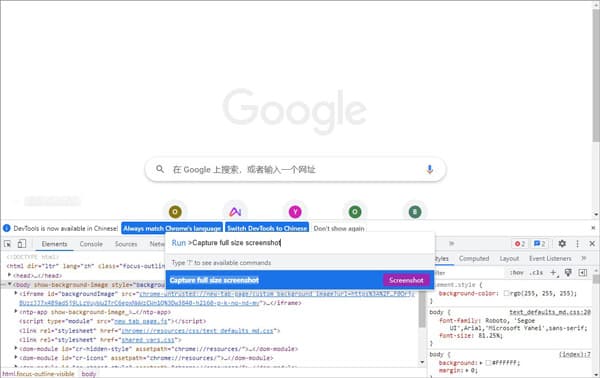Expand the cr-hidden-style dom-module node
The height and width of the screenshot is (378, 600).
tap(16, 349)
